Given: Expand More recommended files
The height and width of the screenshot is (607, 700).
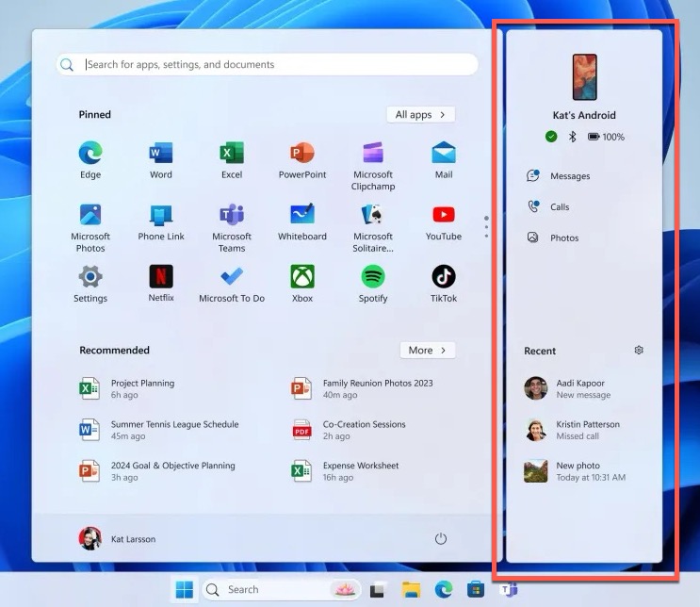Looking at the screenshot, I should [x=427, y=350].
